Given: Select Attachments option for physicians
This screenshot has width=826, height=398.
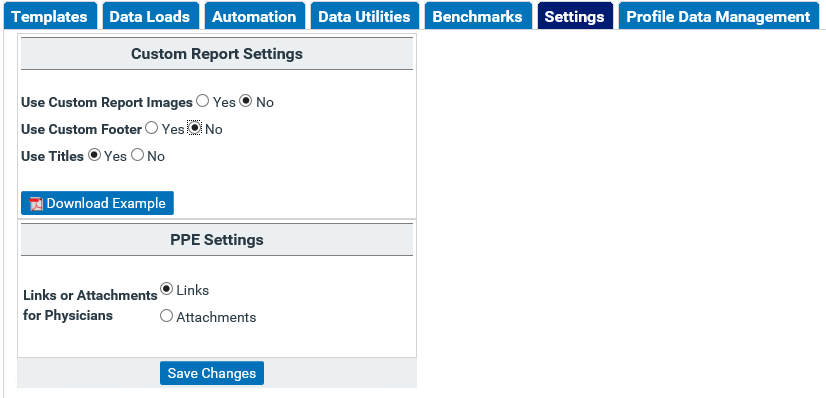Looking at the screenshot, I should coord(166,316).
